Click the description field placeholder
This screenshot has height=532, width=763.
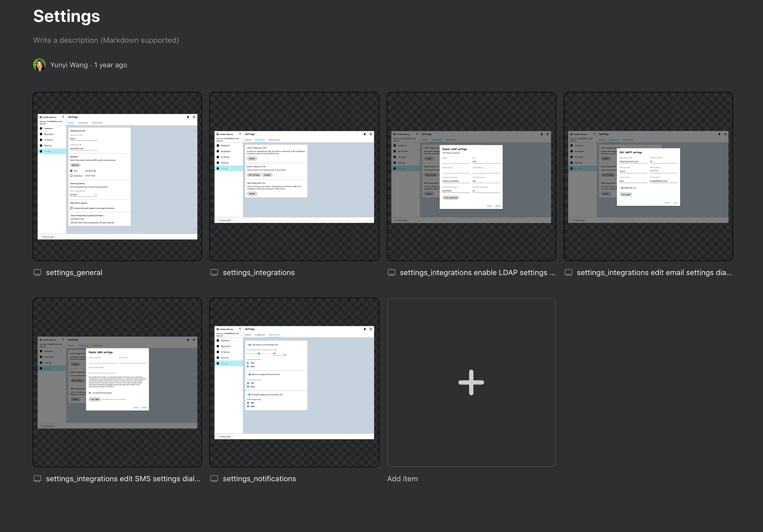106,40
